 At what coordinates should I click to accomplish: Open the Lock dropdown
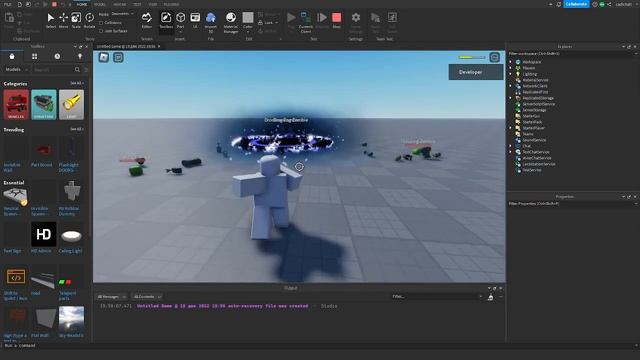pos(268,23)
